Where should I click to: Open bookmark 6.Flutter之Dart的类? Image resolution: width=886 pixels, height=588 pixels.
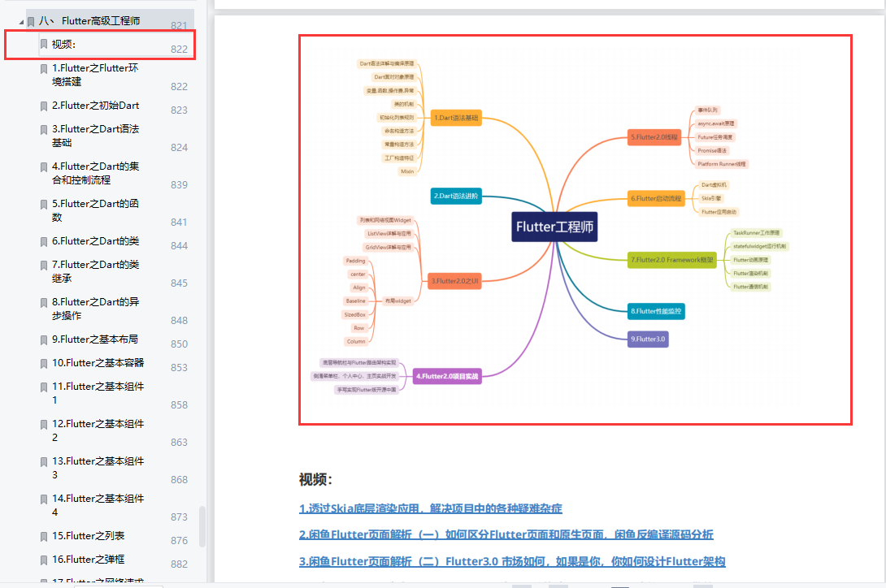tap(95, 241)
